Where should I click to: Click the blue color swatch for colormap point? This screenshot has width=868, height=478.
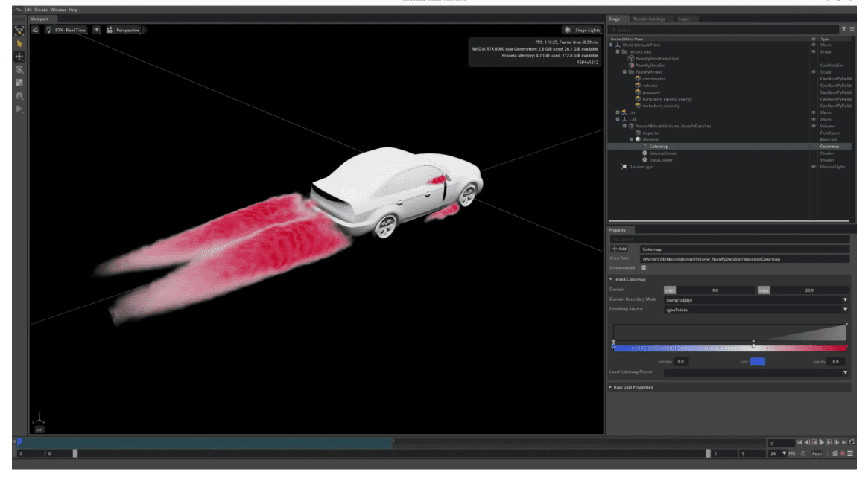tap(758, 361)
